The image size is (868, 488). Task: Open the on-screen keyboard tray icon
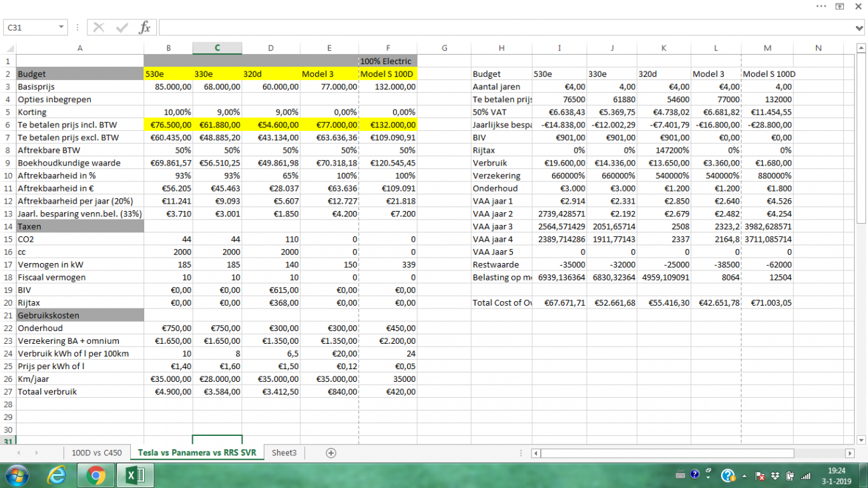[680, 475]
